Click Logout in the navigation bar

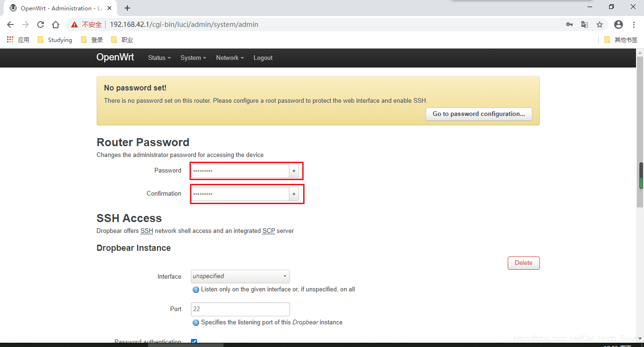coord(263,58)
